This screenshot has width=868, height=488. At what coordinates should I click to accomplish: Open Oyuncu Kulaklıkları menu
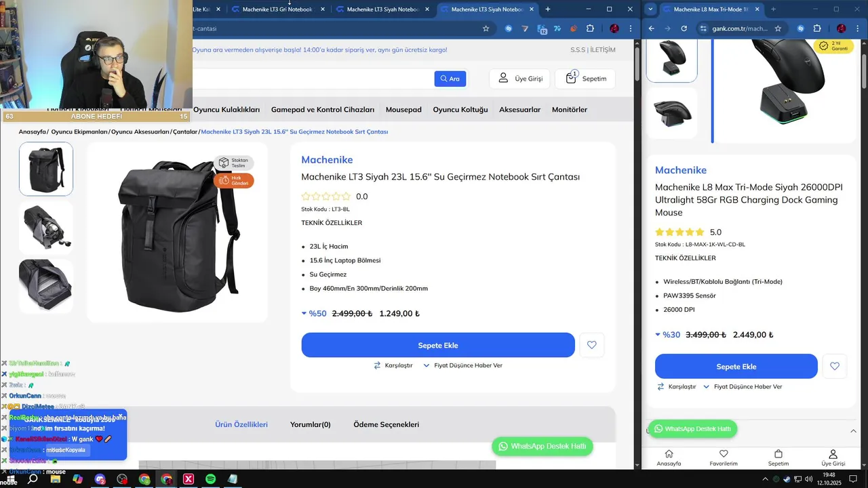(226, 109)
